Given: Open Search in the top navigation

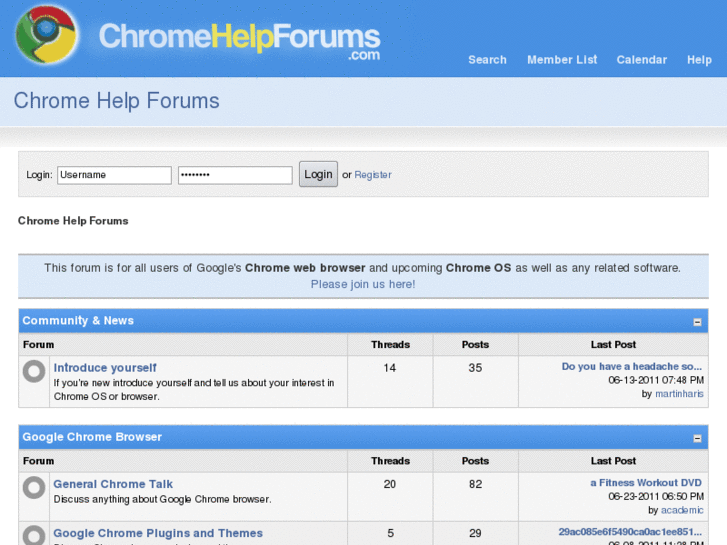Looking at the screenshot, I should 487,60.
